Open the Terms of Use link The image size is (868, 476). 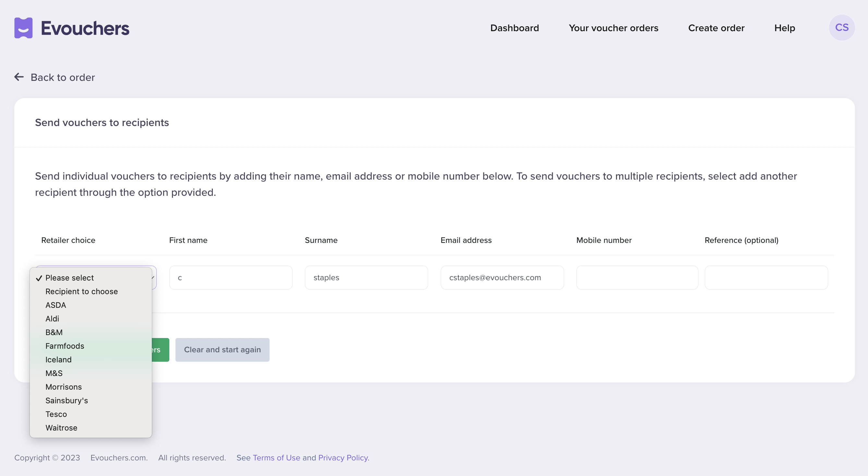point(276,458)
